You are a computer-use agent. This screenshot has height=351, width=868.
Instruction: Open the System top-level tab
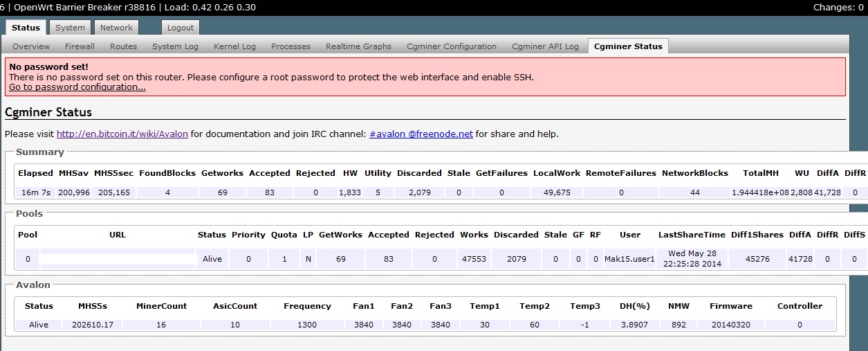pyautogui.click(x=70, y=28)
